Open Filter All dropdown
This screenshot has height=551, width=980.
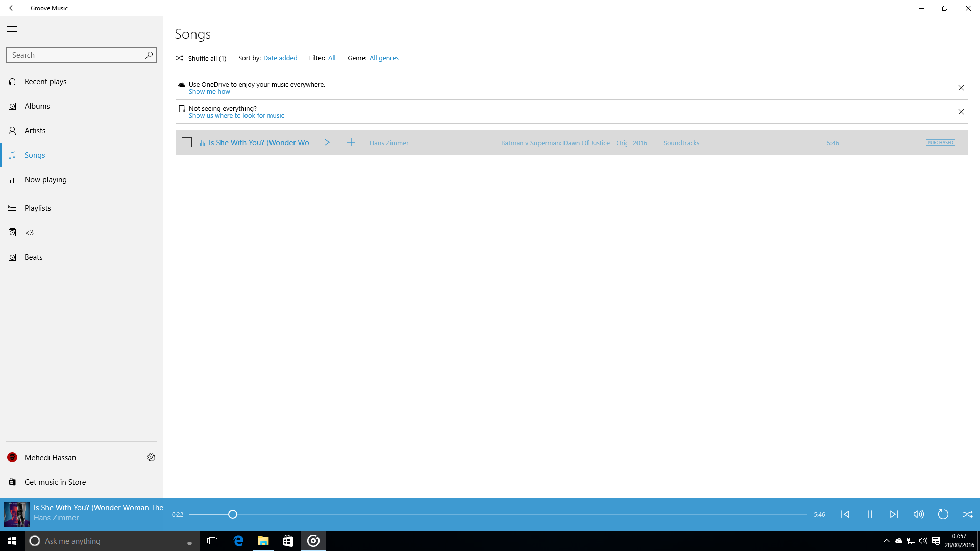point(332,58)
